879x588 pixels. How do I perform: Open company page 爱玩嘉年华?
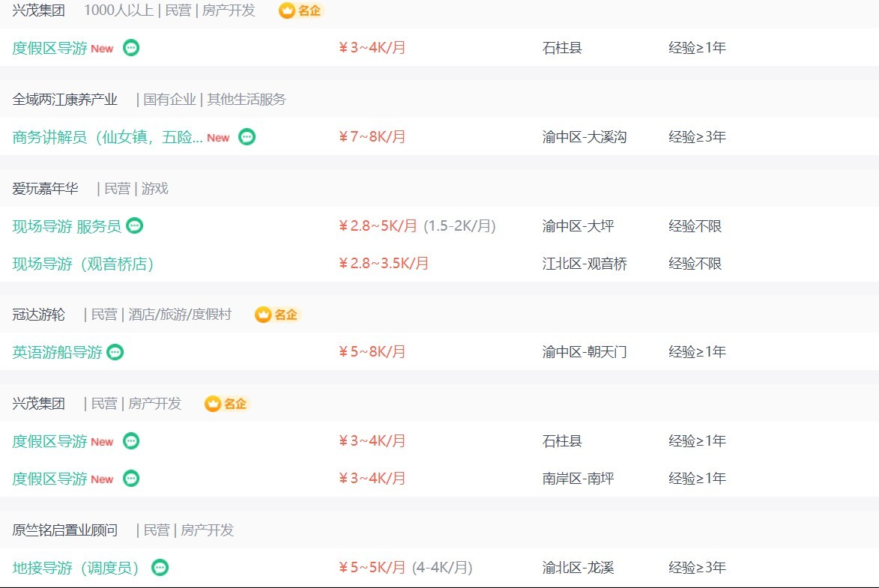click(46, 188)
